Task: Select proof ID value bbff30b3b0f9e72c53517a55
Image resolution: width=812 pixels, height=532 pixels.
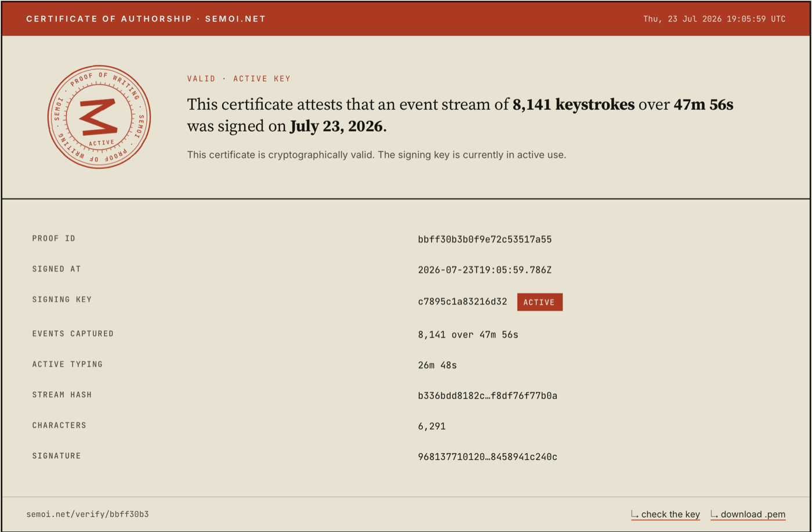Action: (485, 239)
